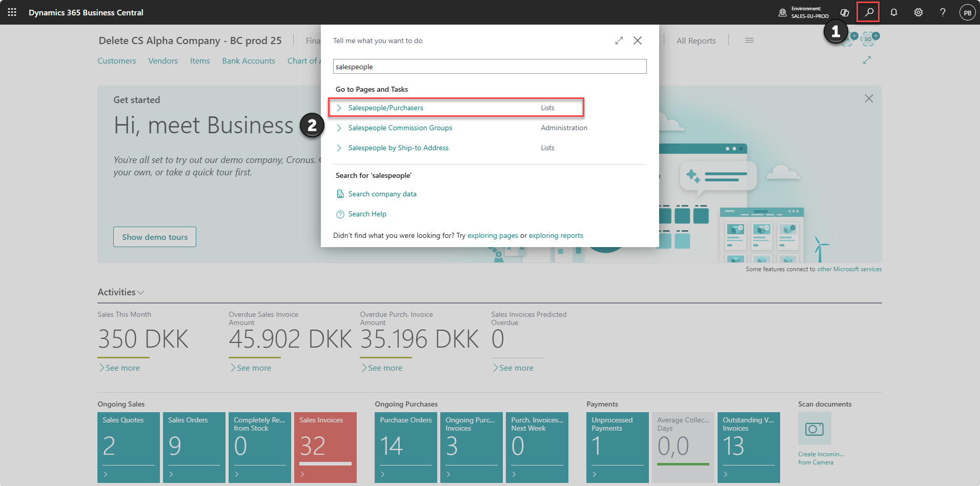This screenshot has height=486, width=980.
Task: Open the notifications bell
Action: pos(893,12)
